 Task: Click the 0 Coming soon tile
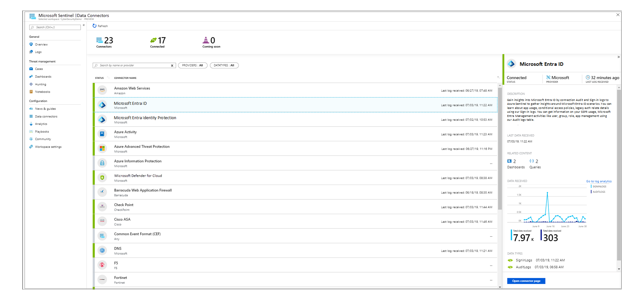pyautogui.click(x=211, y=42)
